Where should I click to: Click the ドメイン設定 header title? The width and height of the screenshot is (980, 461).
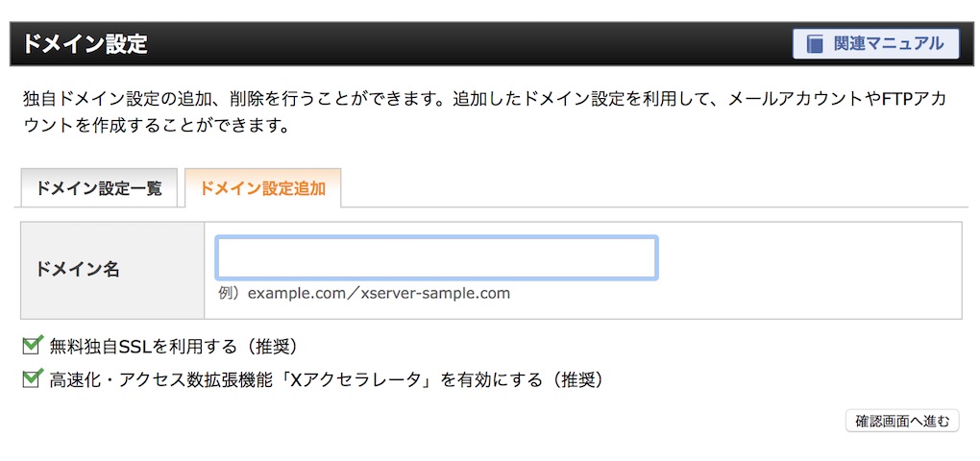(85, 44)
